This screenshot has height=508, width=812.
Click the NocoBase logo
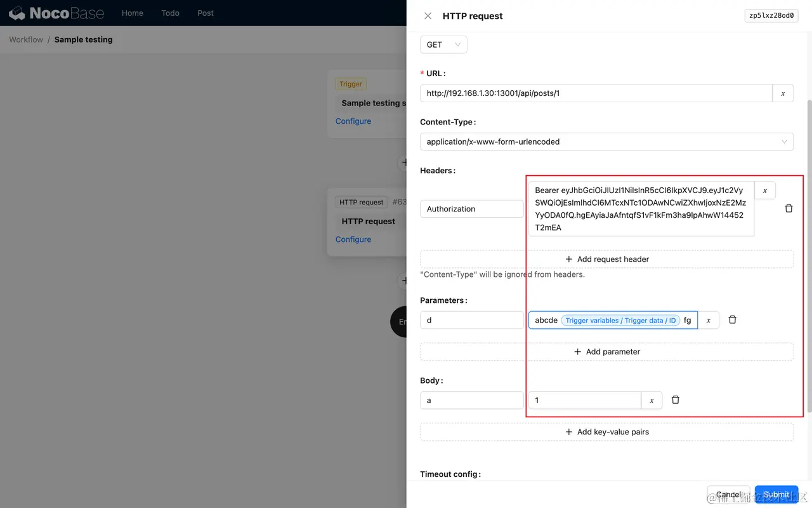click(x=56, y=13)
